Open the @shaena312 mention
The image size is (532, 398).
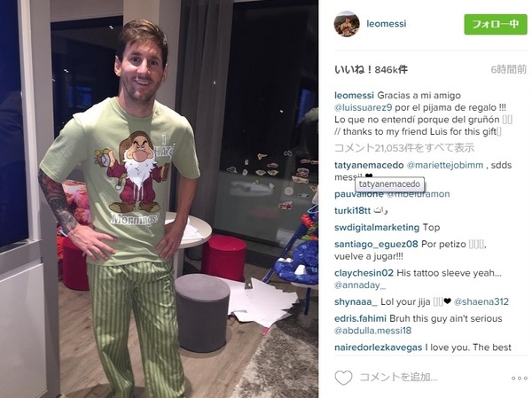[x=481, y=301]
